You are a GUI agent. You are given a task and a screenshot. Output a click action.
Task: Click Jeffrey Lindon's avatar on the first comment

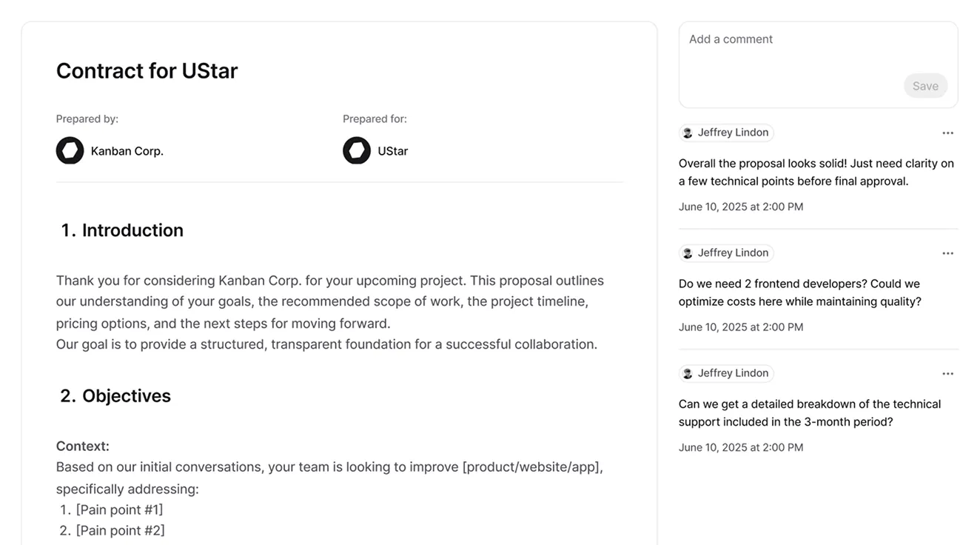687,132
